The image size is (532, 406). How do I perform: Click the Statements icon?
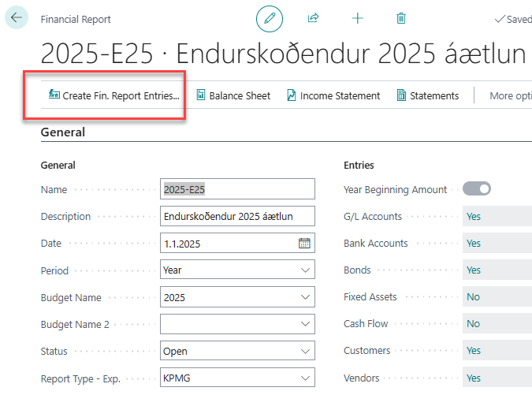tap(401, 95)
